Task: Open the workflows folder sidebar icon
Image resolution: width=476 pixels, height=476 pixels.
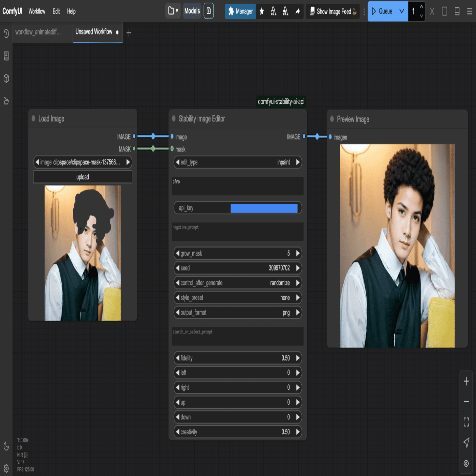Action: pos(6,101)
